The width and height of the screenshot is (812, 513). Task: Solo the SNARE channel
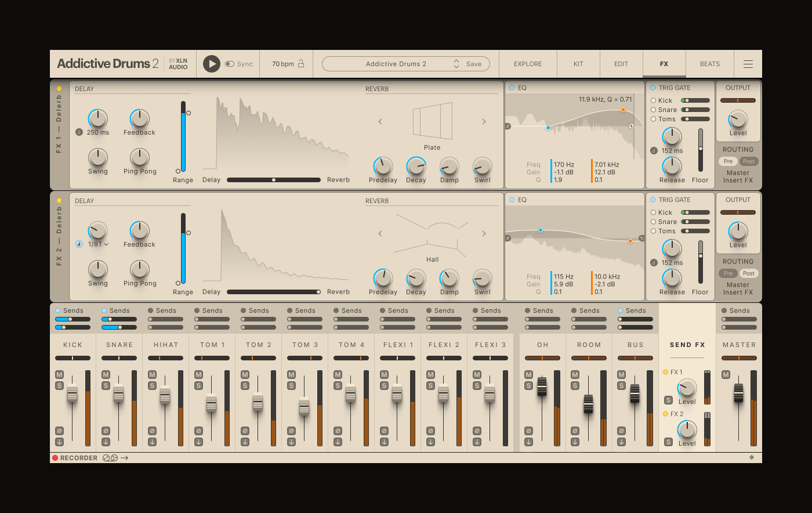(106, 386)
